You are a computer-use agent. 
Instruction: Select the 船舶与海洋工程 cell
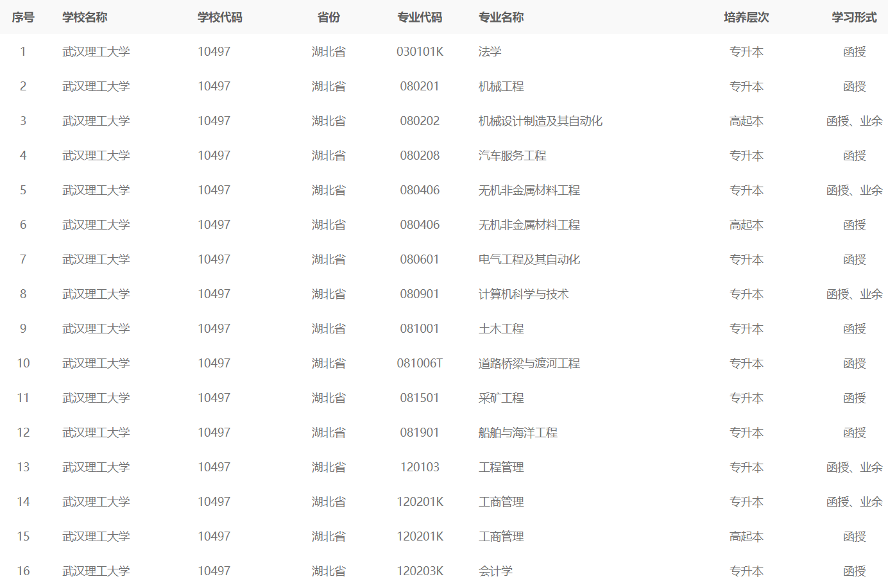[x=518, y=433]
